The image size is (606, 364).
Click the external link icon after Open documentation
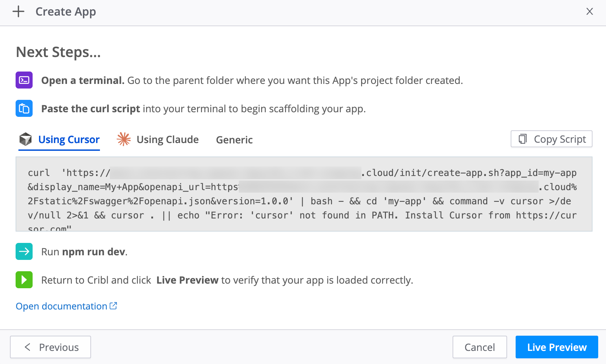click(113, 306)
